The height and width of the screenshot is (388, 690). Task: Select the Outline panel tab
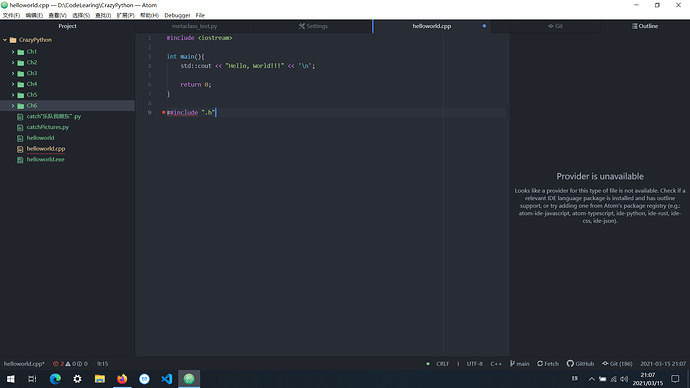[645, 26]
